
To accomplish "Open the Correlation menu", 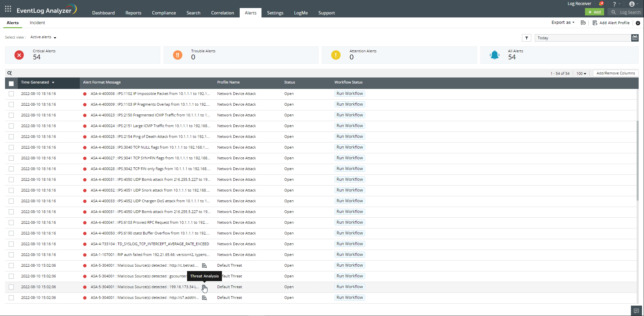I will (222, 13).
